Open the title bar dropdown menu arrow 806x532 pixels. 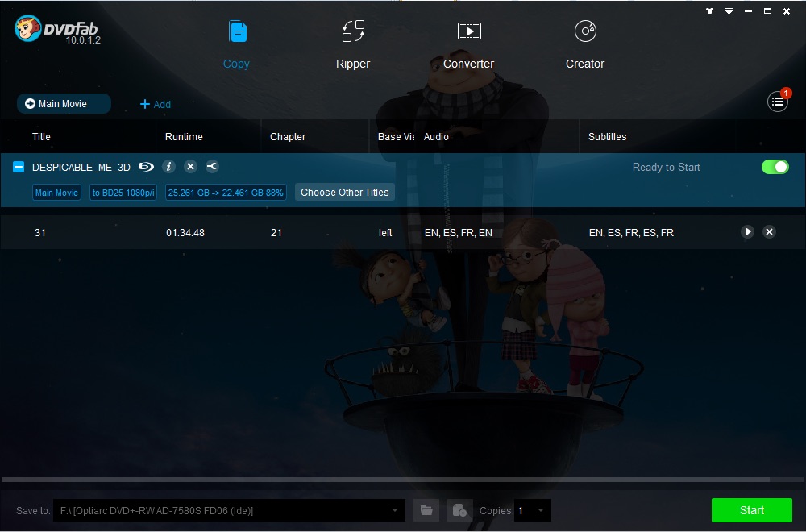(729, 10)
